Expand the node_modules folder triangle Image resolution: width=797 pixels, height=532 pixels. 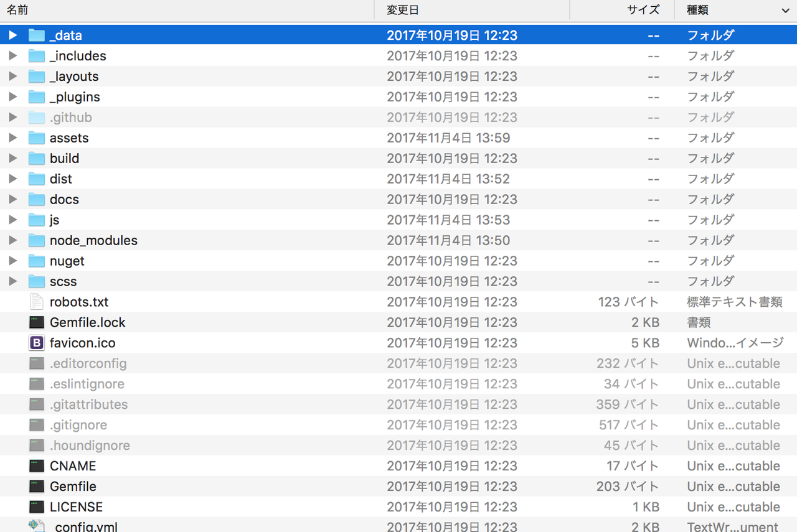pyautogui.click(x=13, y=241)
